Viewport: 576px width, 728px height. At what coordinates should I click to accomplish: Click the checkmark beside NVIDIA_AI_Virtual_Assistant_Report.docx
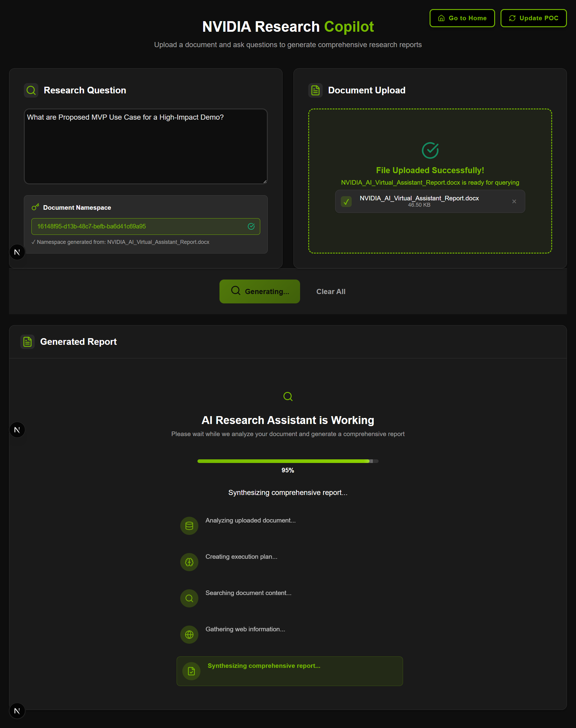[x=346, y=202]
